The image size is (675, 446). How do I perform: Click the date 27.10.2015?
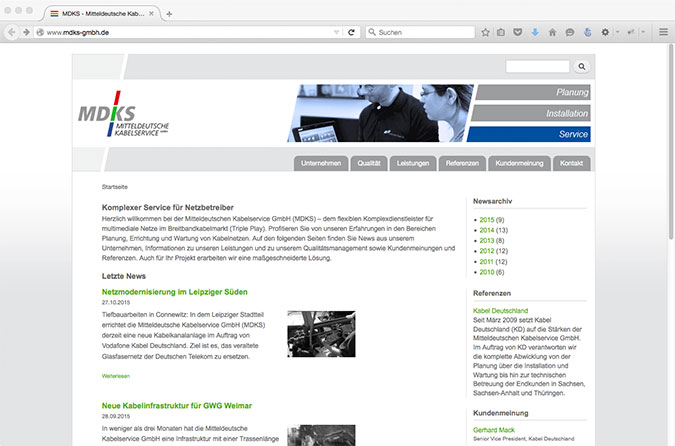pyautogui.click(x=116, y=303)
